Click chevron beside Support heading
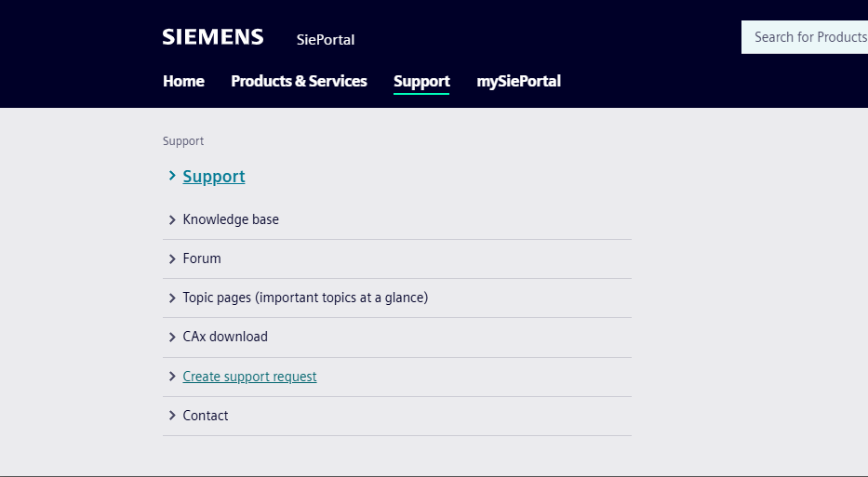 click(x=172, y=176)
